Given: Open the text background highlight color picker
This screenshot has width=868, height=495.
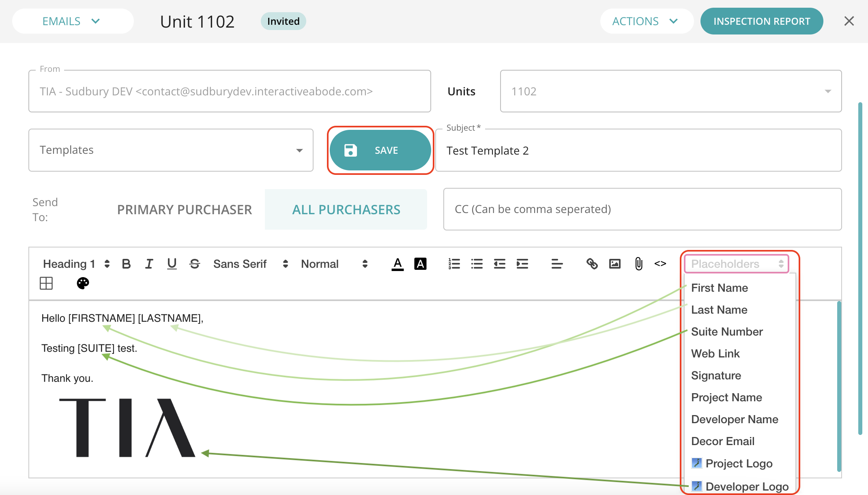Looking at the screenshot, I should (420, 264).
